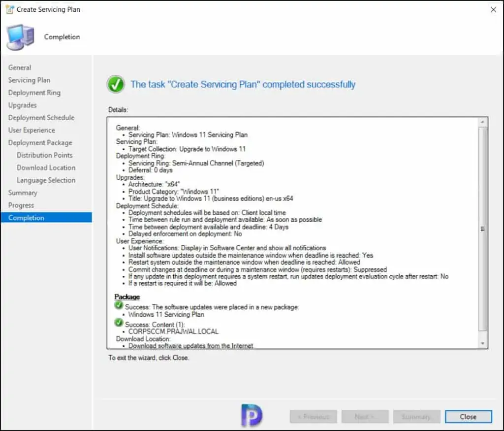This screenshot has height=431, width=504.
Task: Select the General step in sidebar
Action: [x=20, y=67]
